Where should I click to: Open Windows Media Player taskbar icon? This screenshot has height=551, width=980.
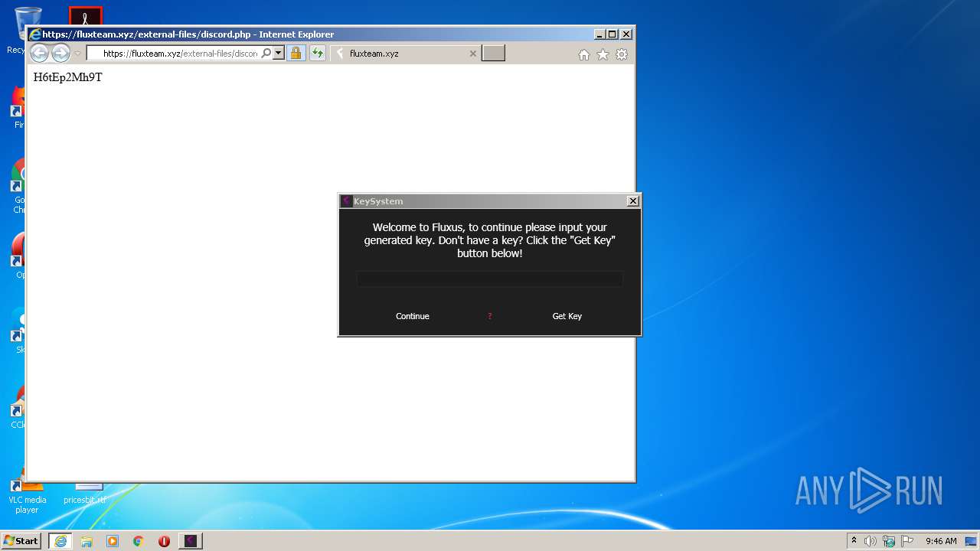113,541
